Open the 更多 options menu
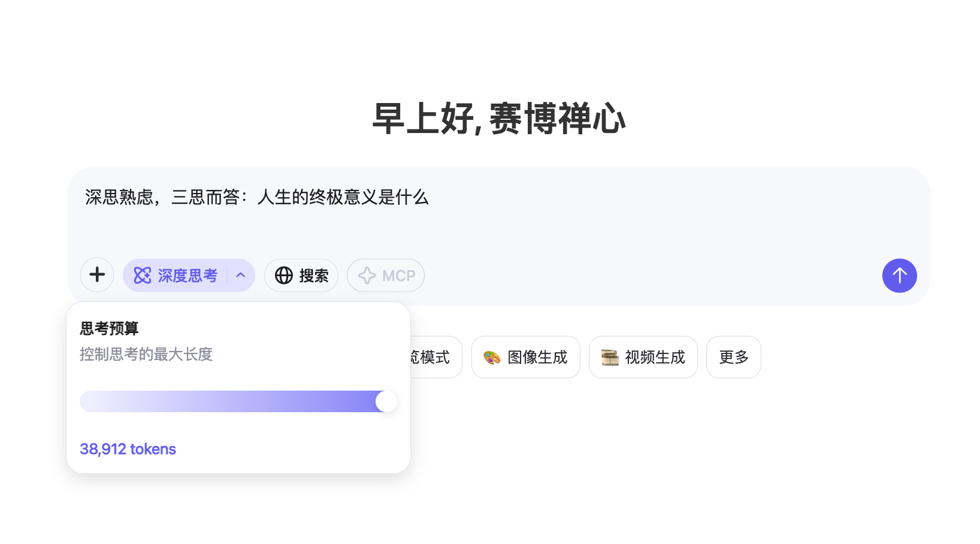This screenshot has height=544, width=980. point(734,357)
